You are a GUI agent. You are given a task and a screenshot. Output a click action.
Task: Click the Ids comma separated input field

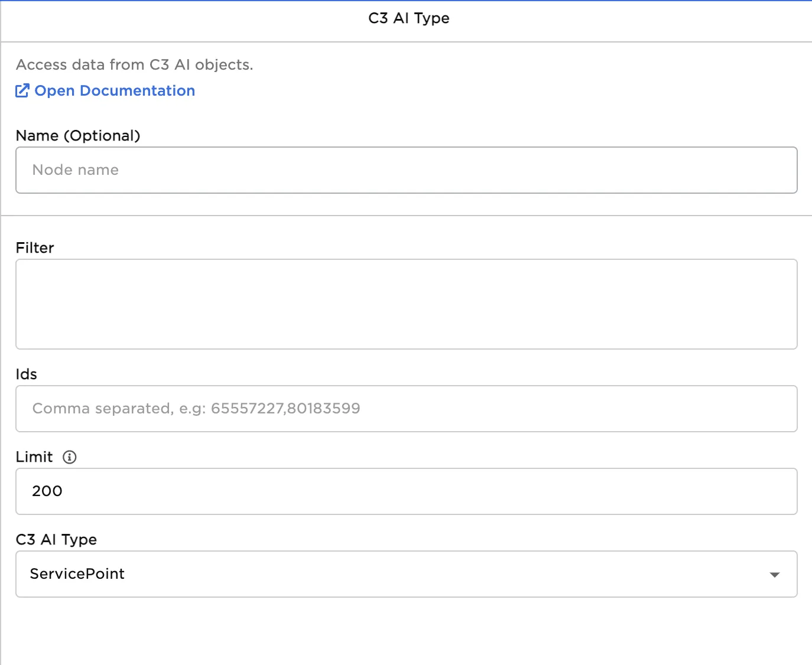coord(406,409)
